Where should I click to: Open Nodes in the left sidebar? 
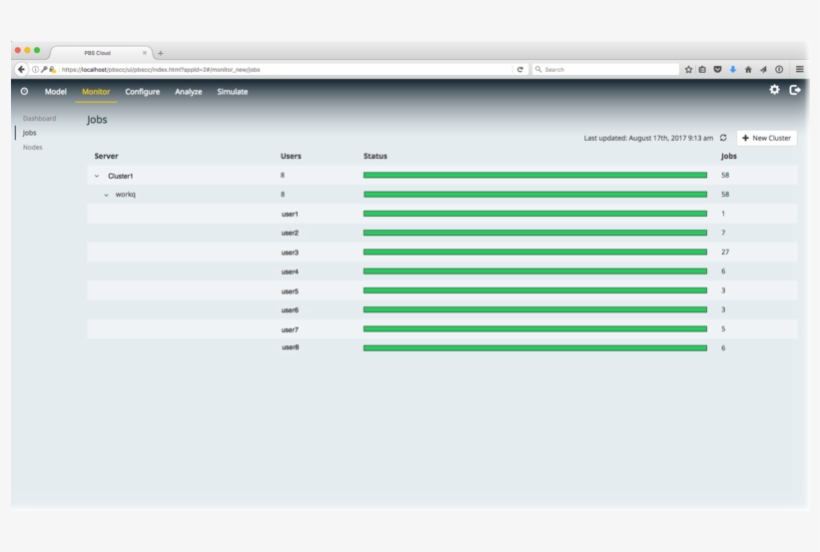pos(33,147)
